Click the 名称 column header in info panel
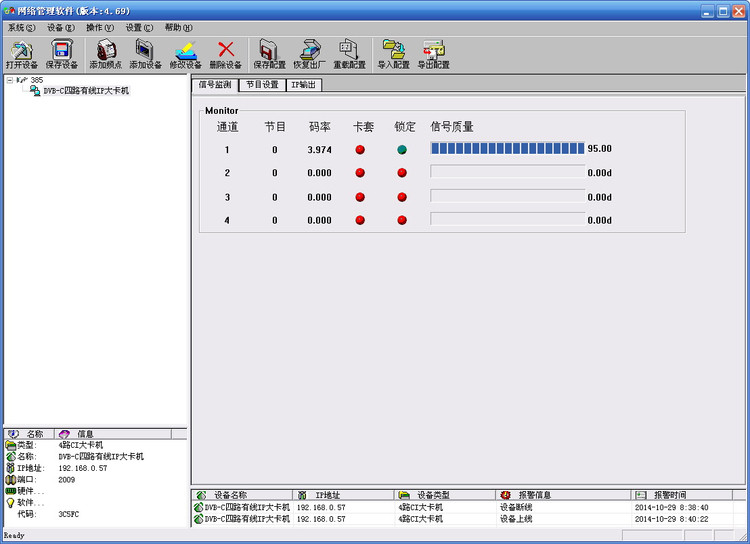This screenshot has width=750, height=544. coord(29,434)
